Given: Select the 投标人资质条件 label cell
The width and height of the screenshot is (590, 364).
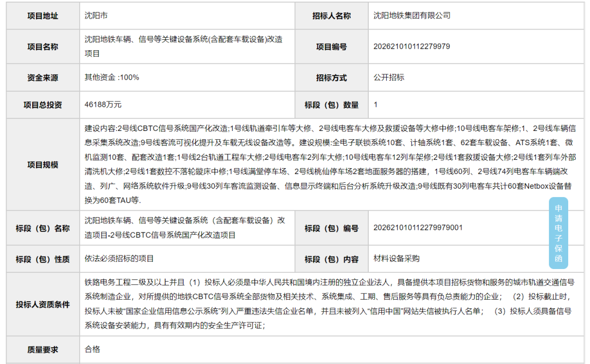Looking at the screenshot, I should (x=43, y=305).
